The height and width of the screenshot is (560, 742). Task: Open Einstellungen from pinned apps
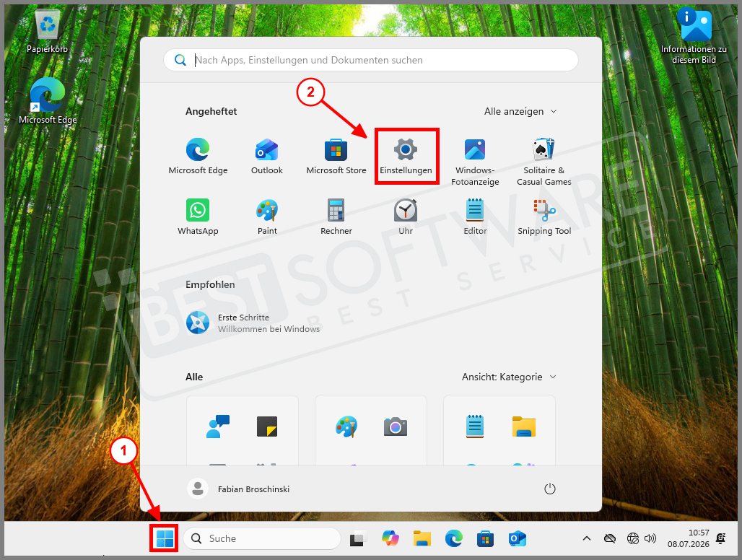406,157
